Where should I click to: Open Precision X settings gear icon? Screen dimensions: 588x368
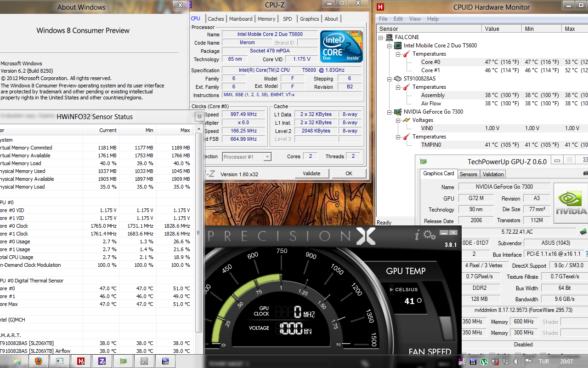[430, 236]
